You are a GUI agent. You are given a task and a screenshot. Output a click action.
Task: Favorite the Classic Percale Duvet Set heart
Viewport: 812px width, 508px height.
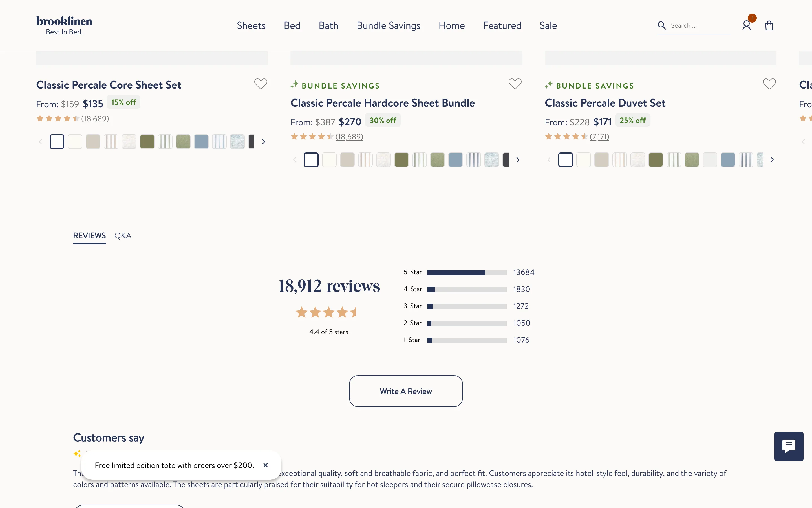(x=769, y=84)
